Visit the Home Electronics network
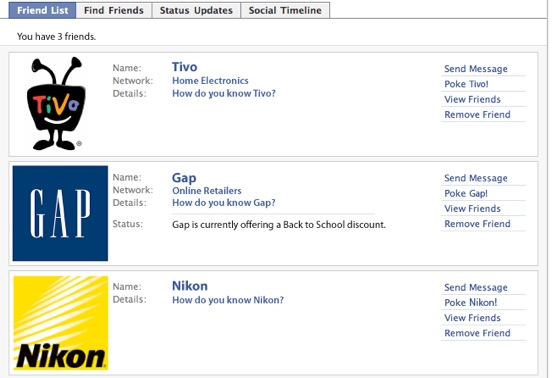Screen dimensions: 552x378 210,81
